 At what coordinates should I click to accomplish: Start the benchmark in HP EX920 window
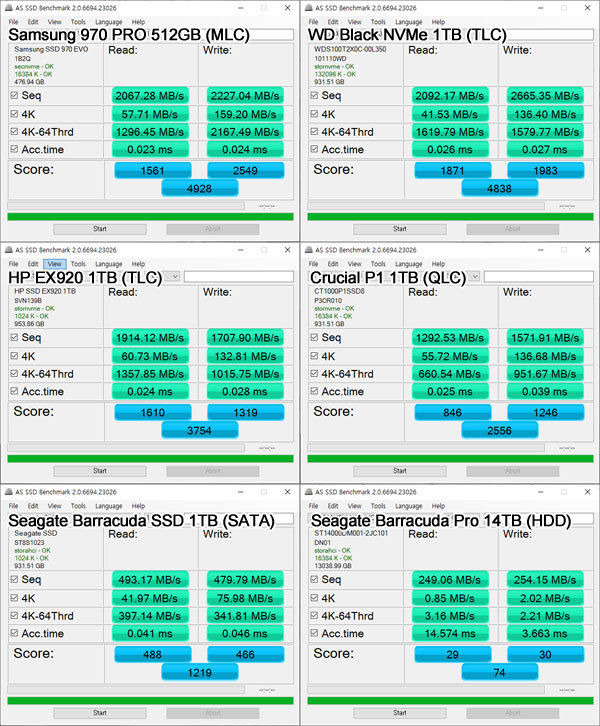tap(100, 471)
